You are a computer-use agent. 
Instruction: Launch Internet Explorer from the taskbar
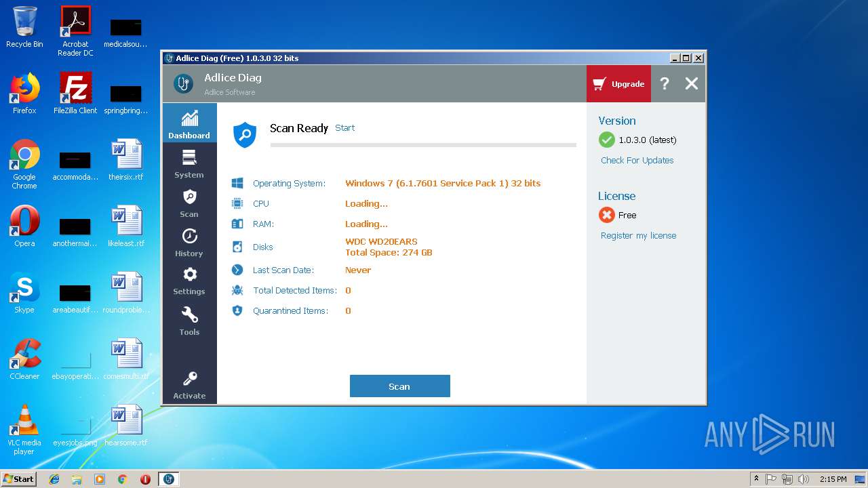[x=54, y=479]
